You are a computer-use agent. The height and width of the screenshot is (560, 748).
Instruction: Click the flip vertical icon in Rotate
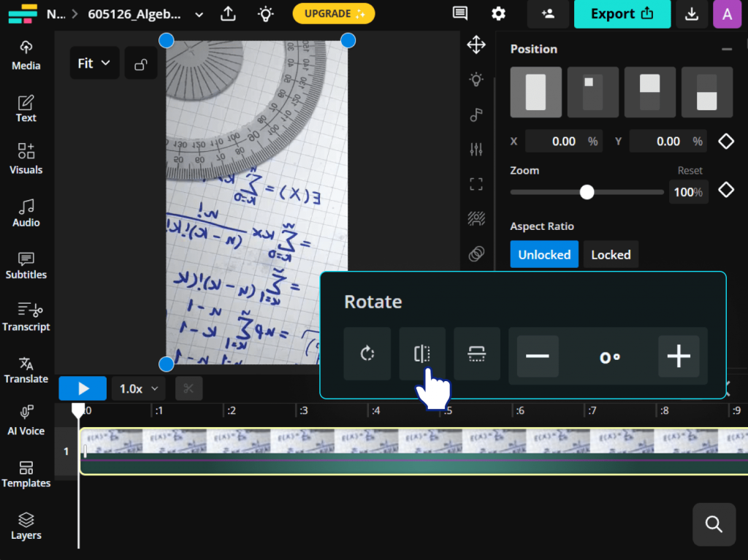[x=477, y=354]
